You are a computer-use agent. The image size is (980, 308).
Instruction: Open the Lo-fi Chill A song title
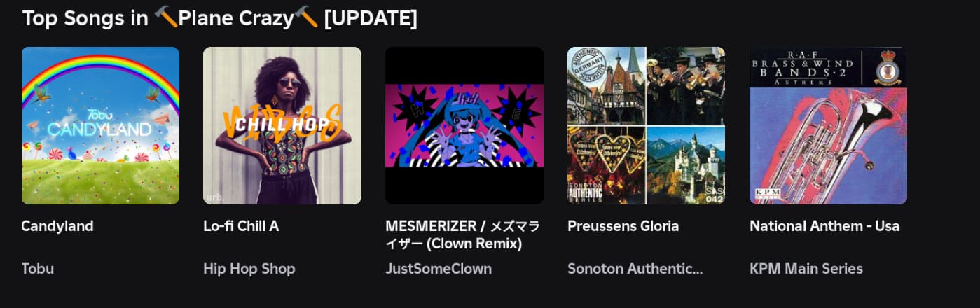point(241,226)
